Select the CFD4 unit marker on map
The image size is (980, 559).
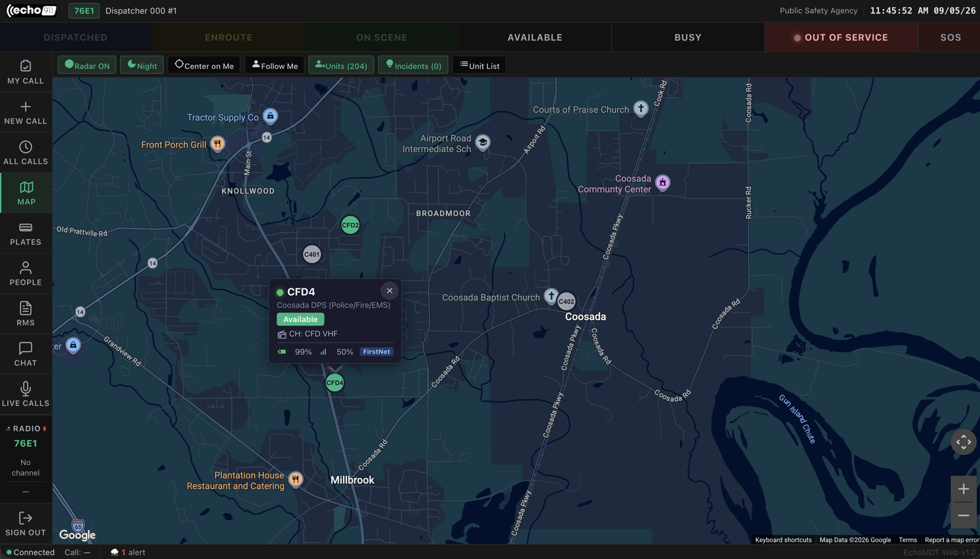click(x=335, y=382)
